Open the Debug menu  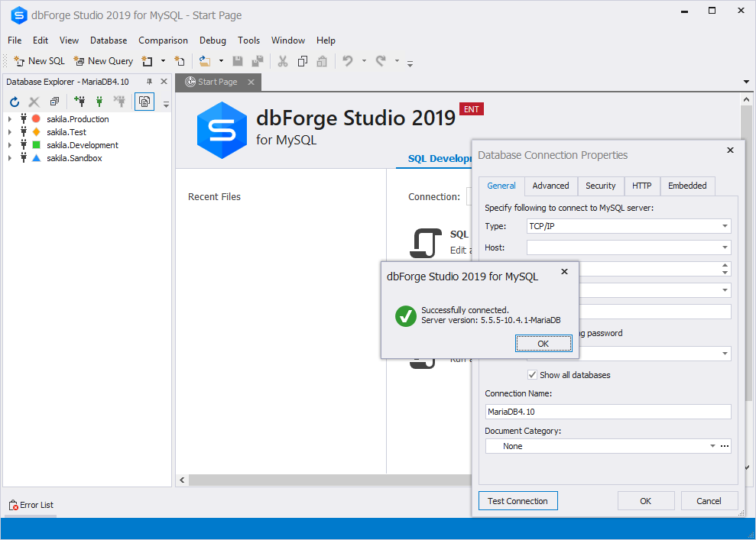click(213, 40)
